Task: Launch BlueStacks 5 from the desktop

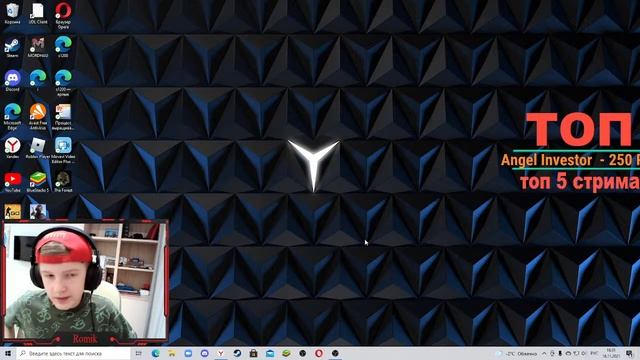Action: click(38, 182)
